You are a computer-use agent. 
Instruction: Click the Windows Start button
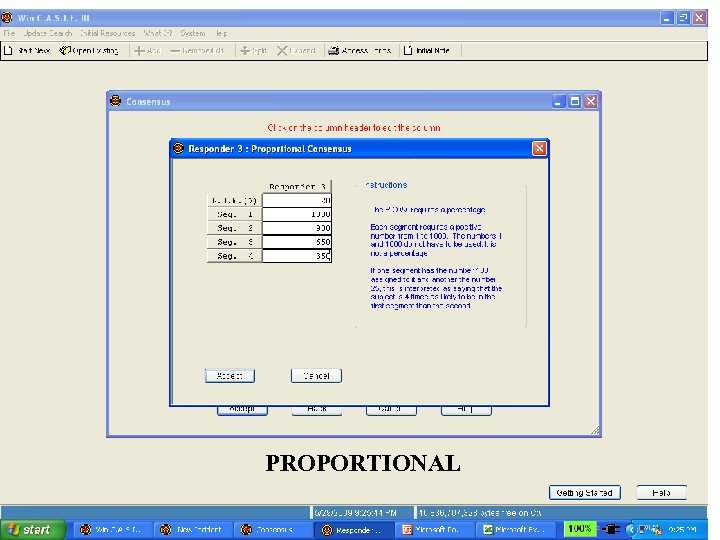tap(33, 529)
